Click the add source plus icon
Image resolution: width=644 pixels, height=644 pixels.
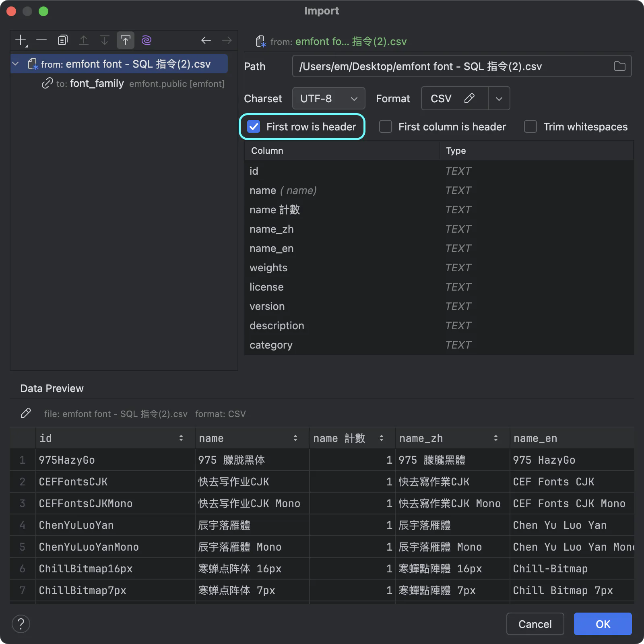[21, 40]
